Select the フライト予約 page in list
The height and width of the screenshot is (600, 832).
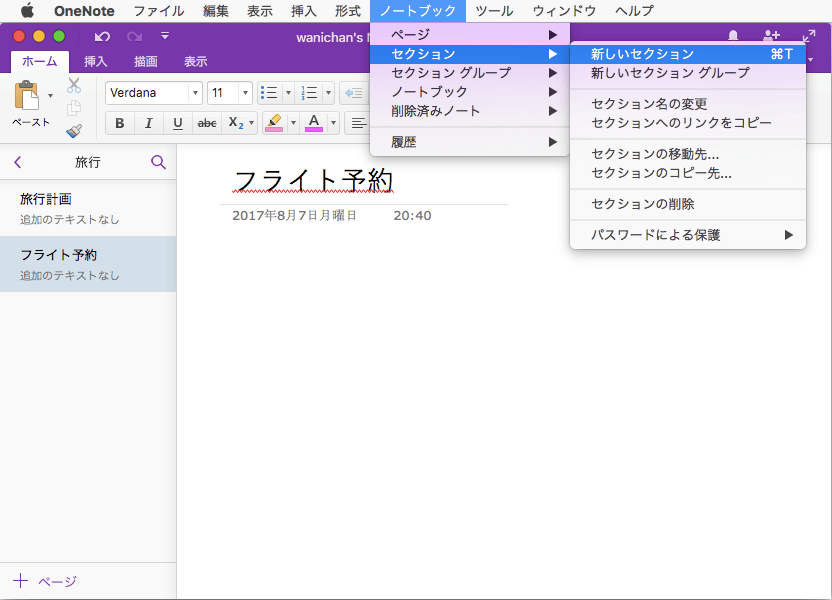click(88, 264)
